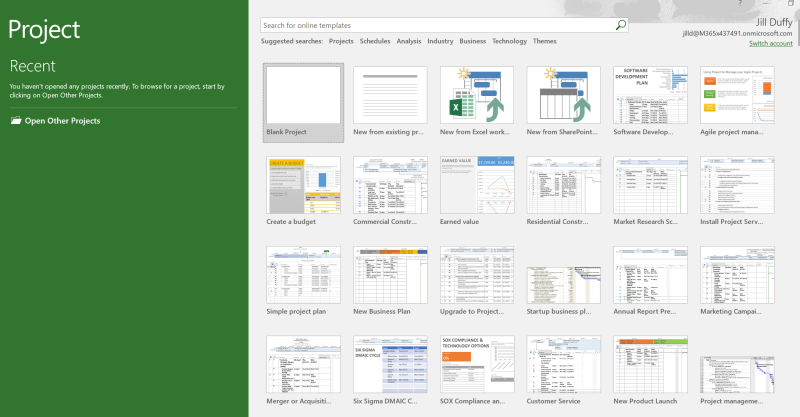The image size is (800, 417).
Task: Choose the Merger or Acquisition template
Action: [304, 364]
